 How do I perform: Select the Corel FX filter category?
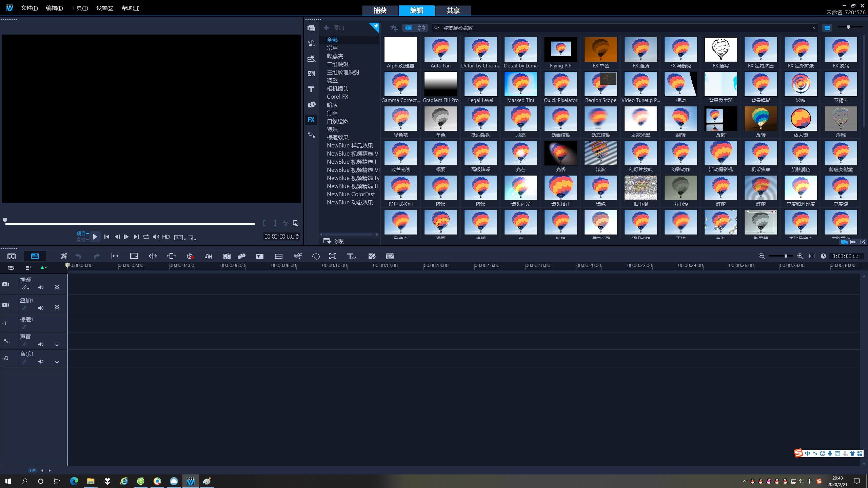(338, 97)
